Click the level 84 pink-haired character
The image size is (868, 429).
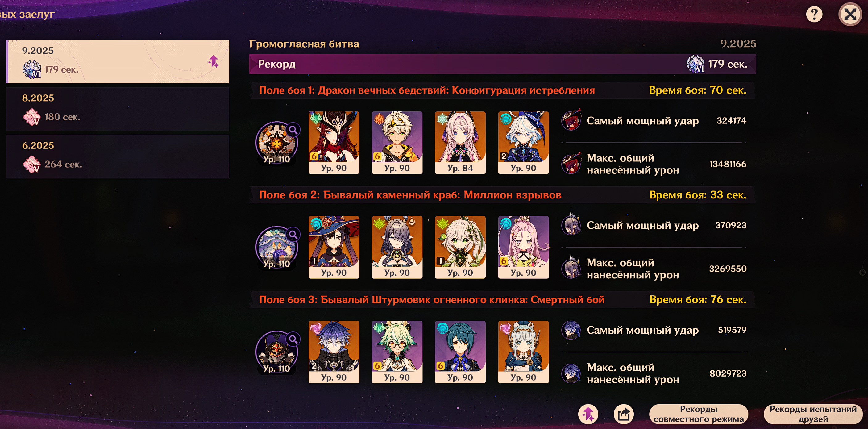(460, 143)
